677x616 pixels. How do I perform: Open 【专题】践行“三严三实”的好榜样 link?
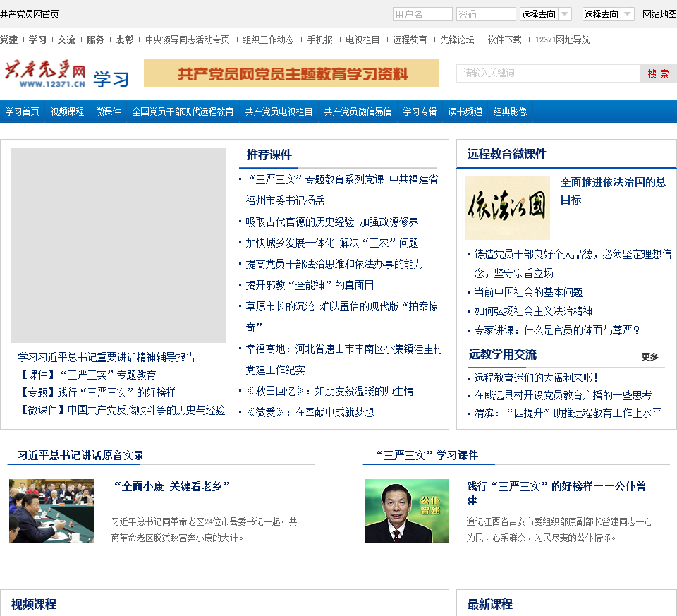(97, 392)
